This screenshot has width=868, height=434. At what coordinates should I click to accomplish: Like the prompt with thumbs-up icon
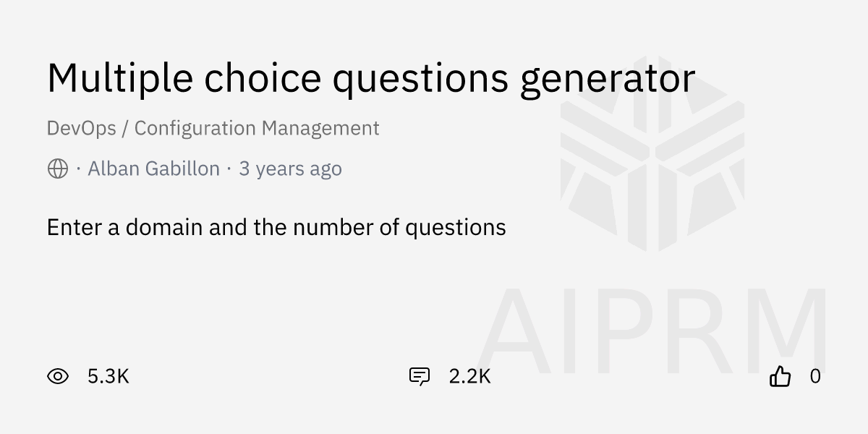[780, 376]
